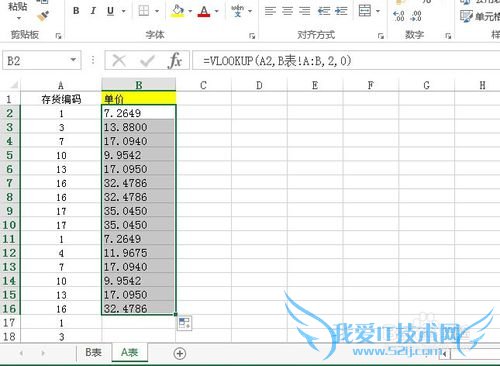Open font color dropdown arrow

click(217, 11)
